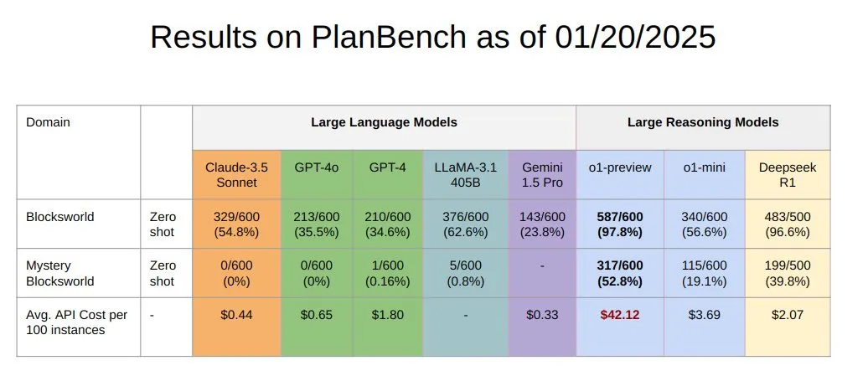Select the LLaMA-3.1 405B header cell
Screen dimensions: 868x376
coord(465,175)
